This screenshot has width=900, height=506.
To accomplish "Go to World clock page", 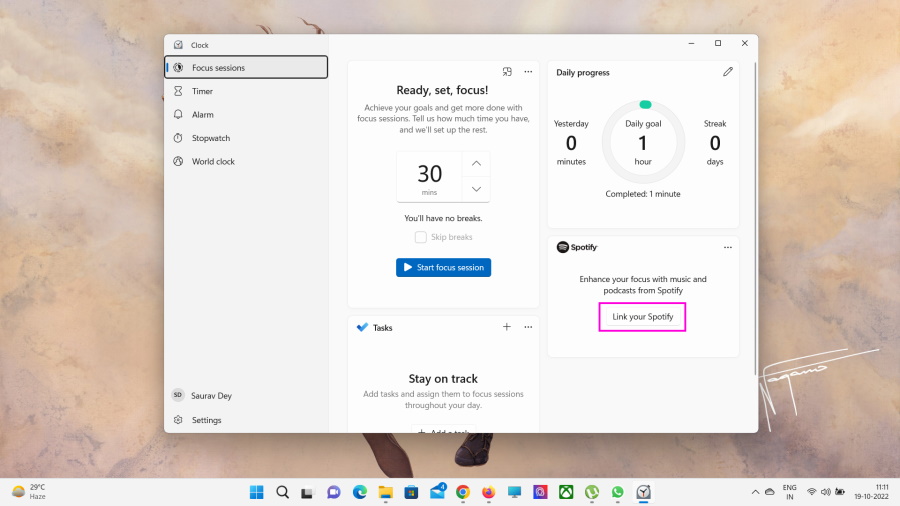I will coord(213,161).
